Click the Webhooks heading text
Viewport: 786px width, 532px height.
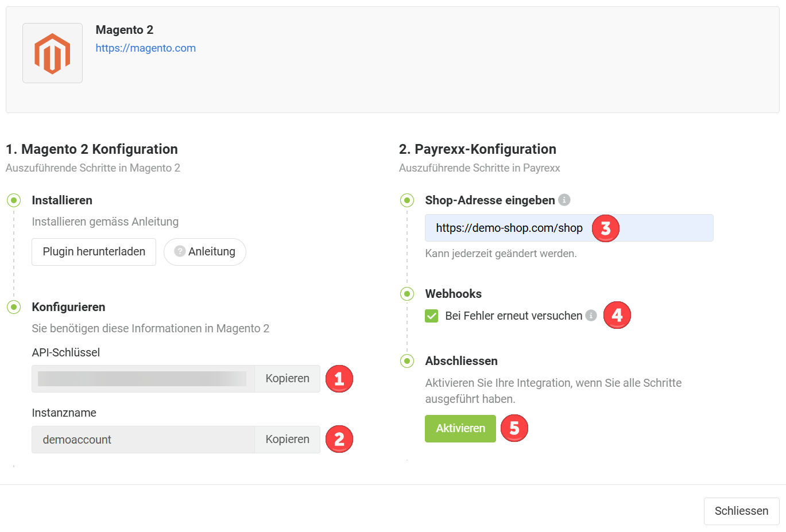454,294
